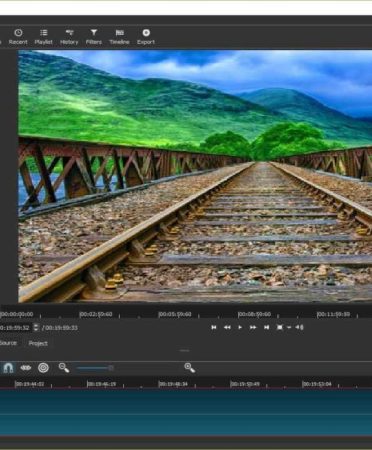Open the Export panel
372x450 pixels.
tap(146, 37)
